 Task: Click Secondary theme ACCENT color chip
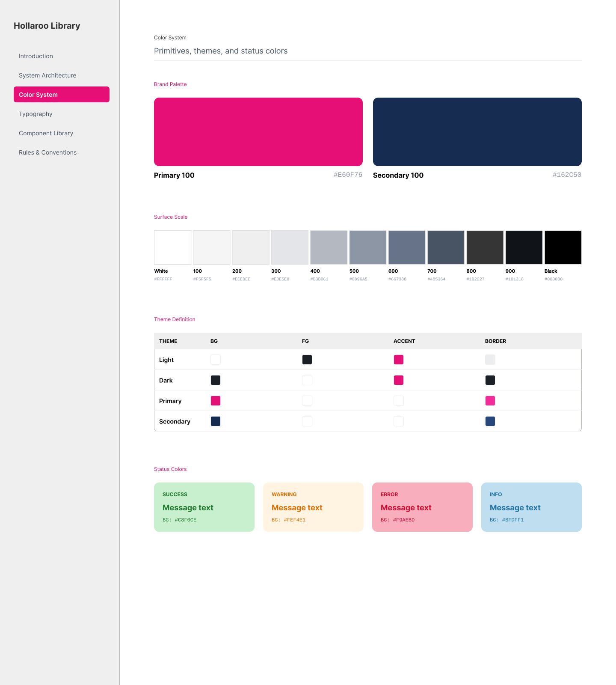click(399, 421)
